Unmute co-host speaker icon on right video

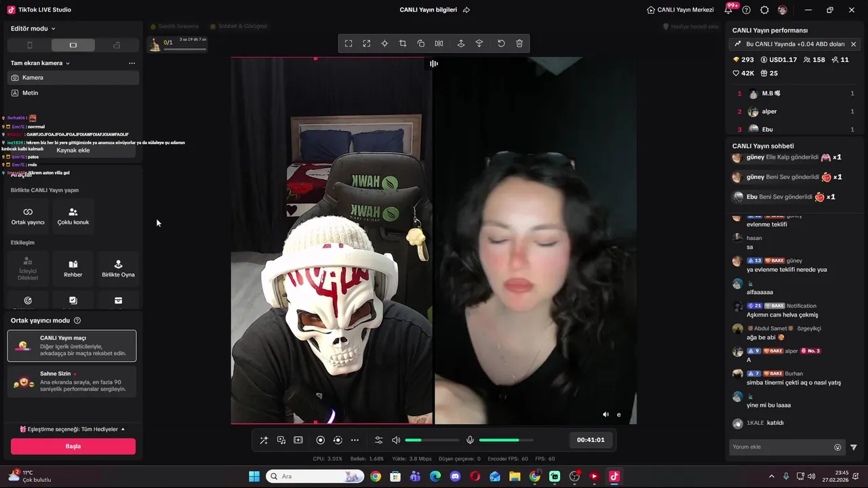coord(606,415)
